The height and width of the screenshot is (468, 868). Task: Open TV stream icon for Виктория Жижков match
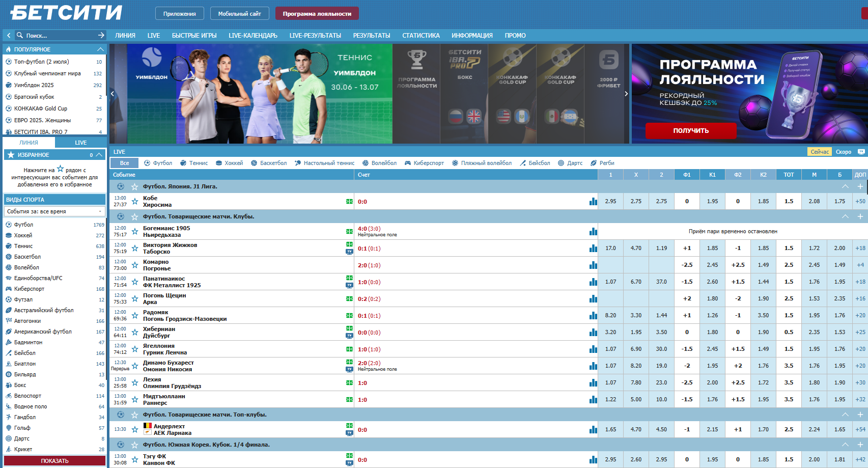[x=349, y=252]
